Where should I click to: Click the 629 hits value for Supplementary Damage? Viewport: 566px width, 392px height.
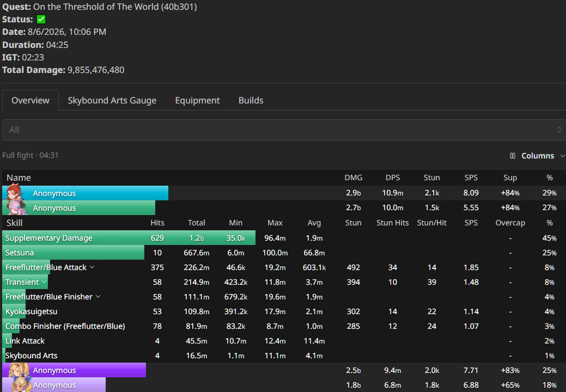[x=157, y=238]
